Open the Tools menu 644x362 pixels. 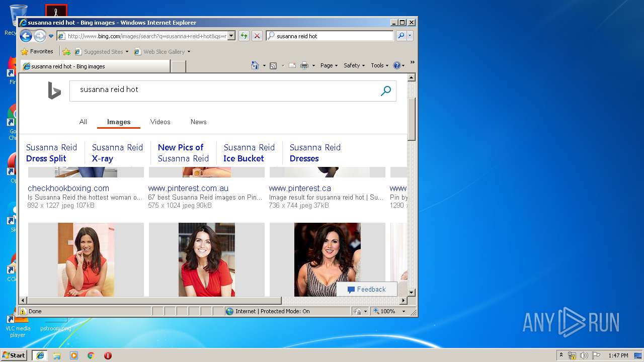tap(380, 65)
